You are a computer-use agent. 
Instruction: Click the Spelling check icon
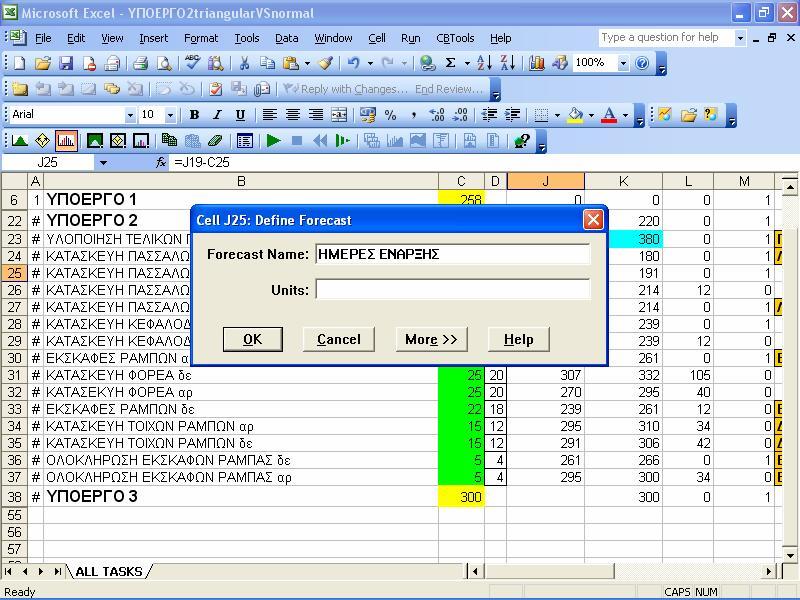(x=192, y=63)
